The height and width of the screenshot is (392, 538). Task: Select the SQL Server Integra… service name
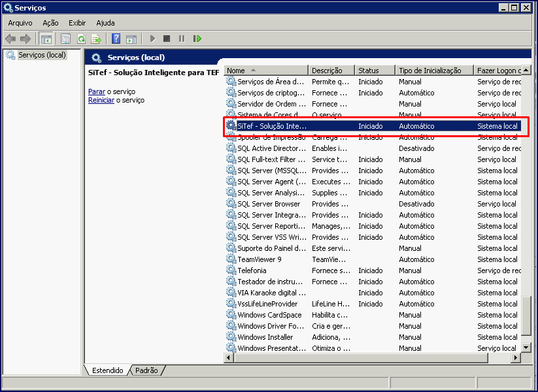(x=271, y=215)
